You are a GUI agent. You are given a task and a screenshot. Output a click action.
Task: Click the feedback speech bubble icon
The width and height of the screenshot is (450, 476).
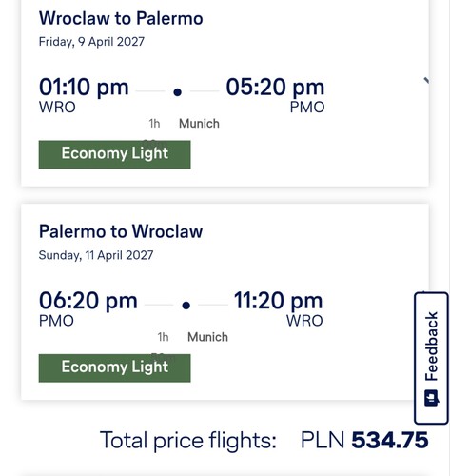(x=432, y=398)
